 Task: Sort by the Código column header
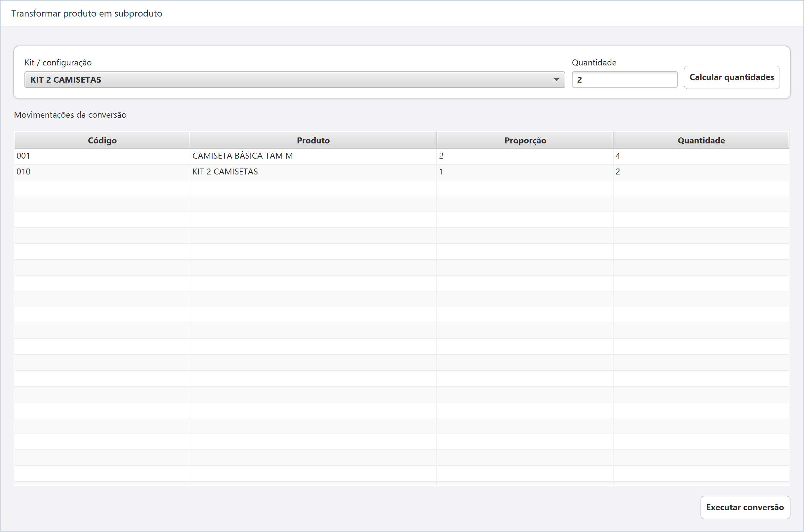tap(102, 140)
